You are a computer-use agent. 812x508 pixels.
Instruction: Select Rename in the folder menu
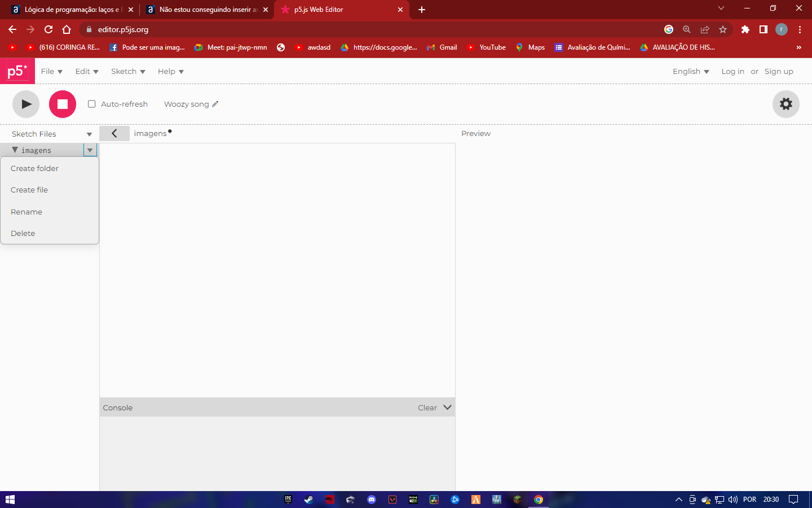pos(50,212)
